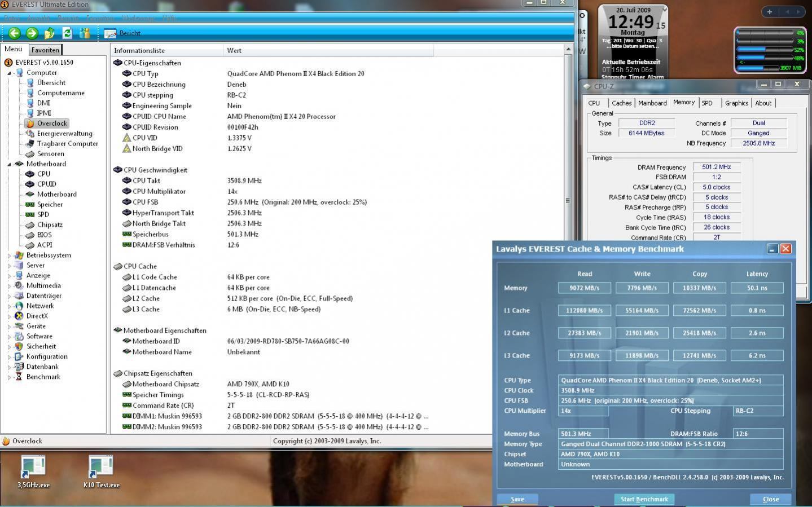Expand the Datenträger tree node
The width and height of the screenshot is (812, 507).
9,296
